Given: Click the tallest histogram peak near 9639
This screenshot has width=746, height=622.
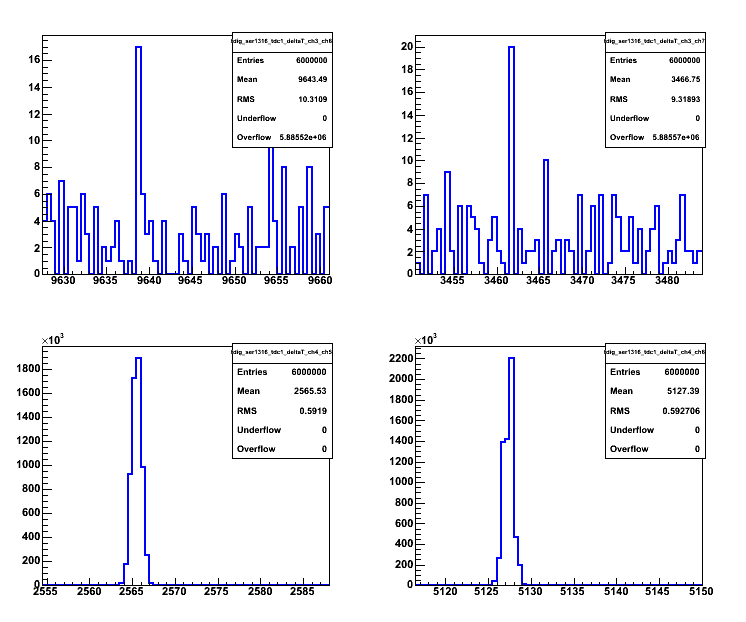Looking at the screenshot, I should [138, 47].
